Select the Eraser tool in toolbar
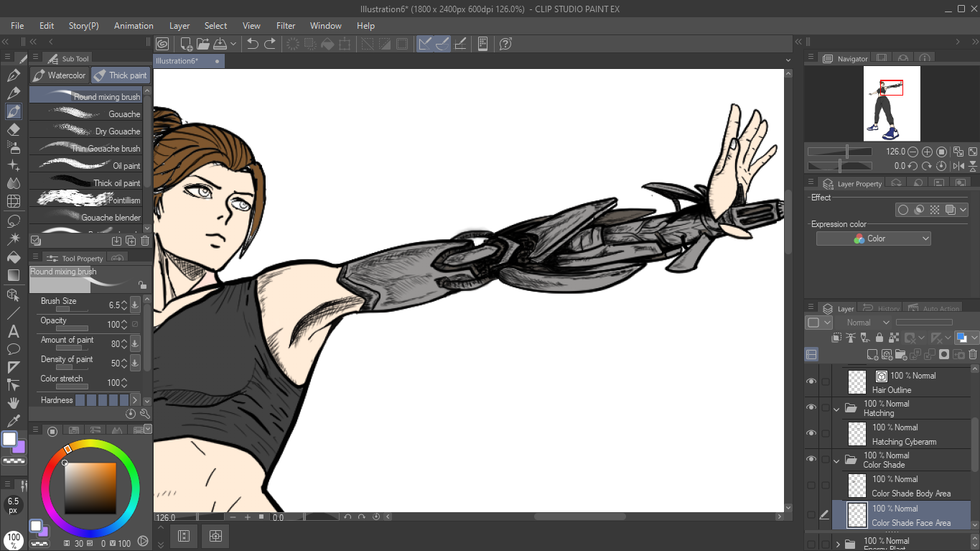 [13, 130]
